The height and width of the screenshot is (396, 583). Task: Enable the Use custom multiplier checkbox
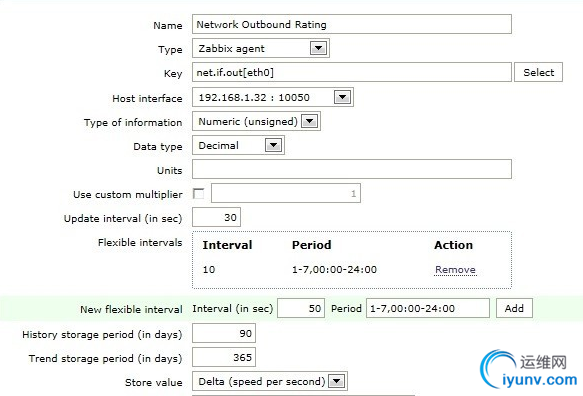[199, 194]
